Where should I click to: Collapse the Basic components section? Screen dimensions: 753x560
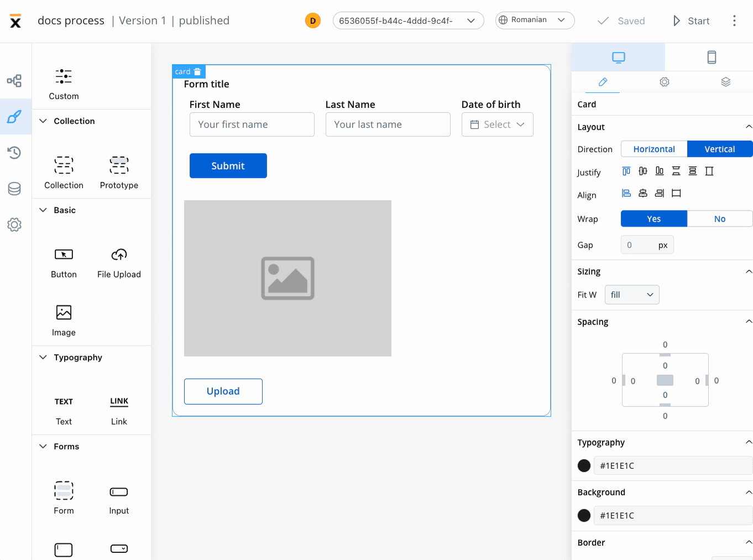click(x=43, y=210)
